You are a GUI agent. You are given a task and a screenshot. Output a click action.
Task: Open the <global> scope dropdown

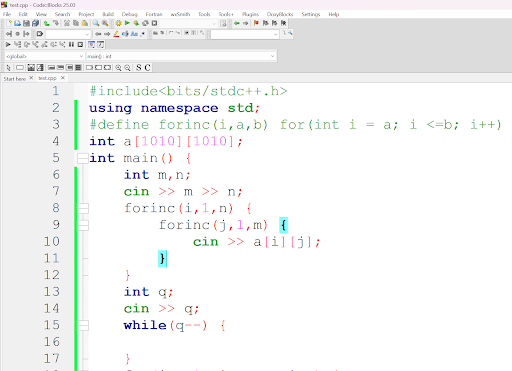(x=44, y=56)
